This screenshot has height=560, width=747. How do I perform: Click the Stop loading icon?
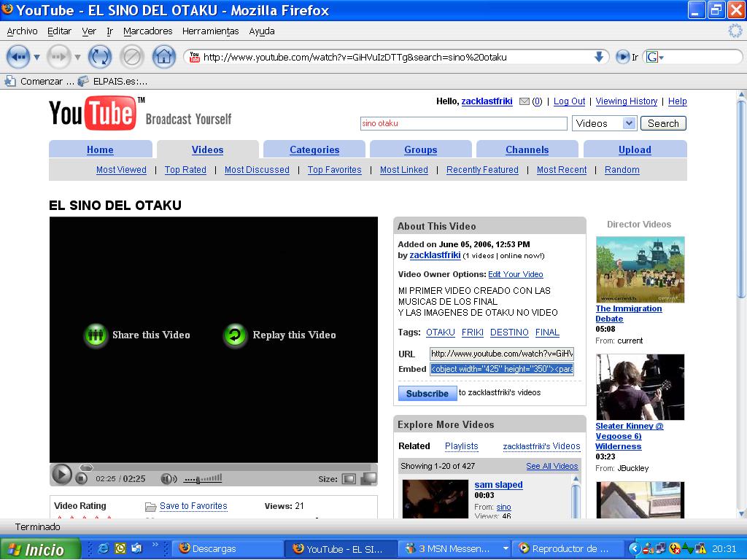(132, 57)
